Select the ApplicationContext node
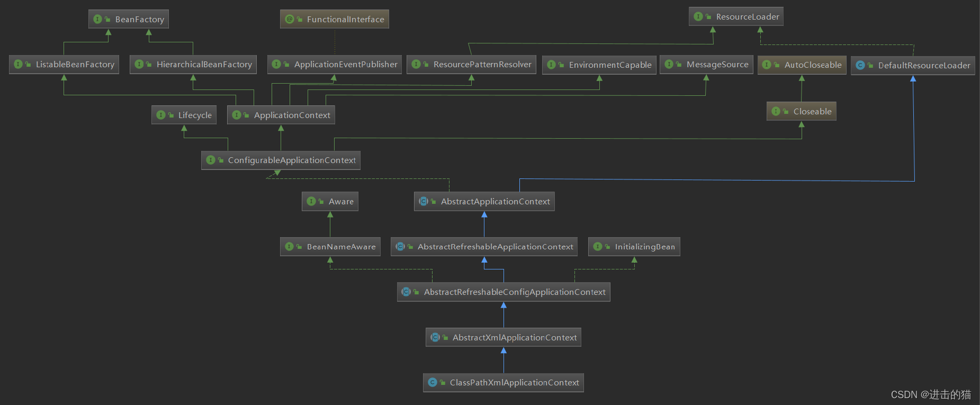980x405 pixels. click(x=281, y=115)
